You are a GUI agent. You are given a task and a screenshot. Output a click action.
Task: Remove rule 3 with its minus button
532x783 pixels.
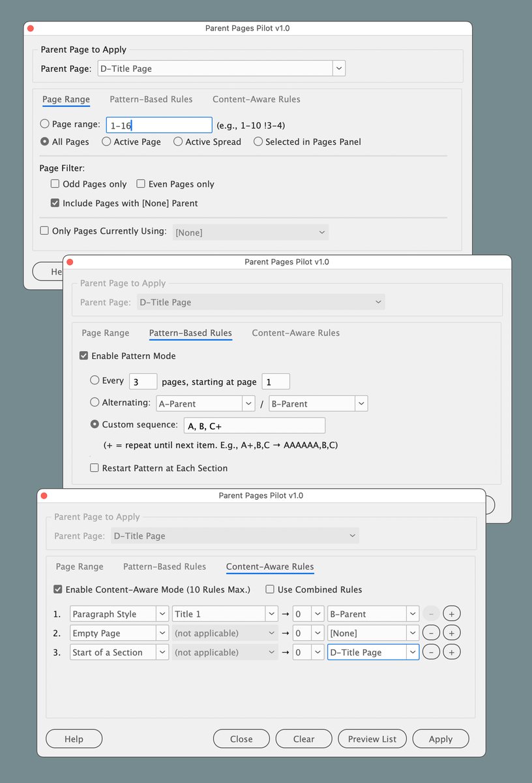click(x=430, y=652)
